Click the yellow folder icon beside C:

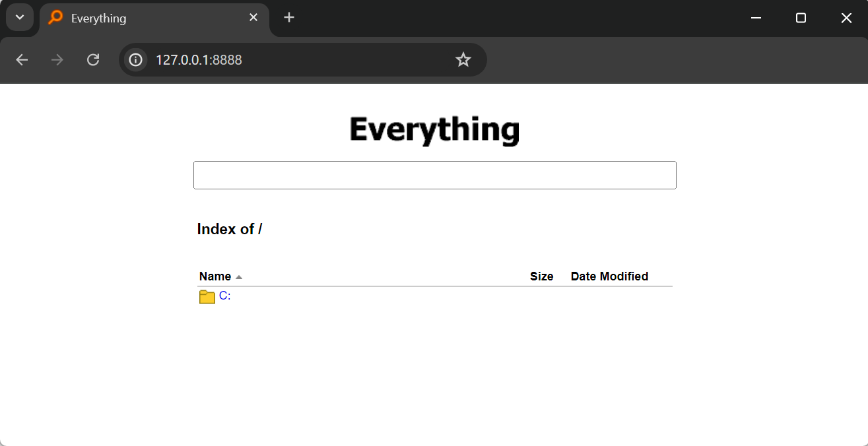pyautogui.click(x=207, y=297)
